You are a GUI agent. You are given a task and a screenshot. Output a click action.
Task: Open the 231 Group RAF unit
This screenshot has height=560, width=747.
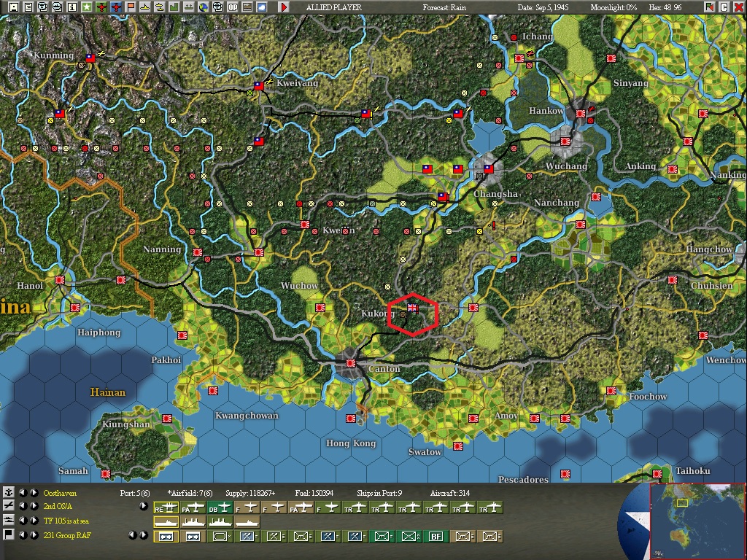(x=66, y=535)
